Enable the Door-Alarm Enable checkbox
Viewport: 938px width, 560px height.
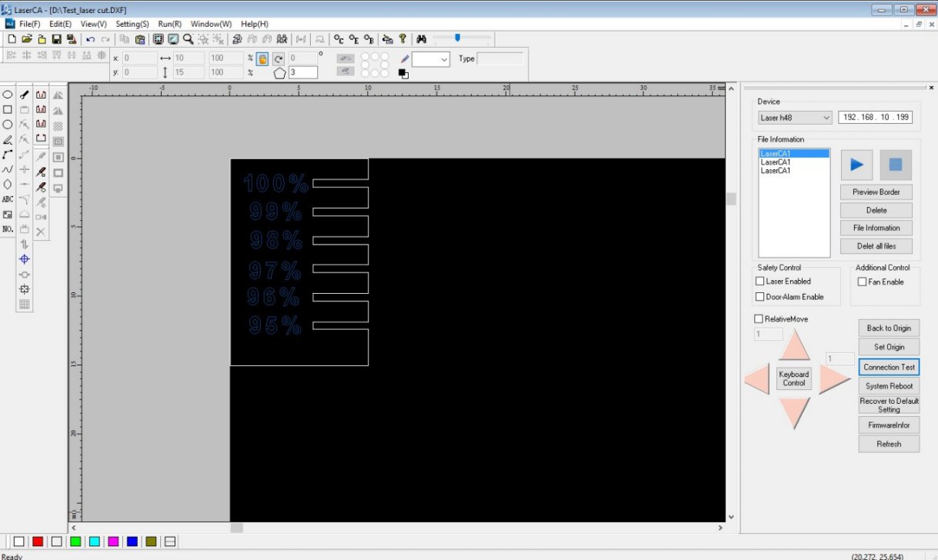pos(760,297)
